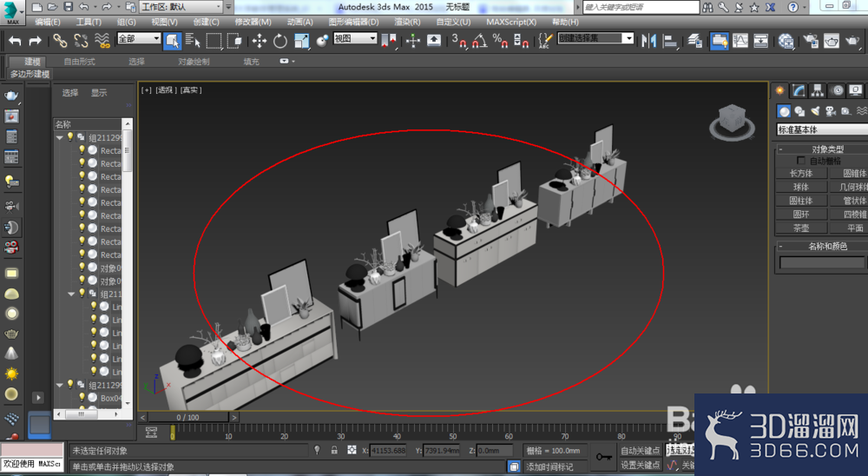Click the Render Production teapot icon

click(x=853, y=41)
